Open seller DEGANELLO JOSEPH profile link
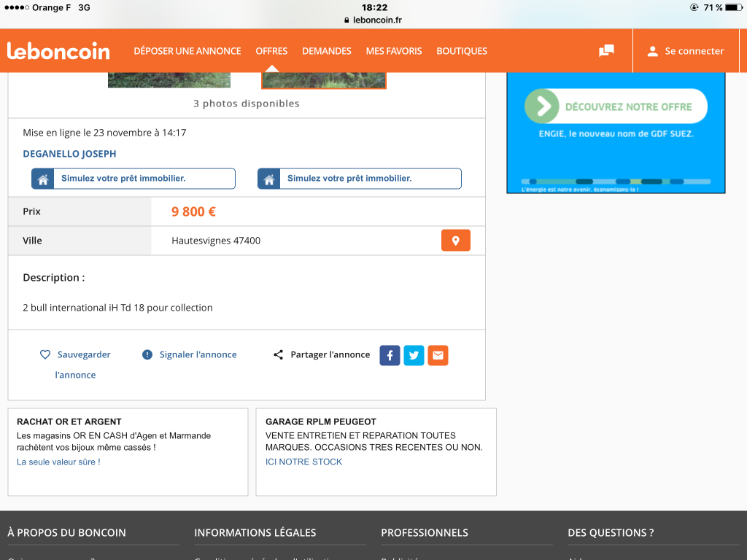This screenshot has height=560, width=747. (x=69, y=154)
